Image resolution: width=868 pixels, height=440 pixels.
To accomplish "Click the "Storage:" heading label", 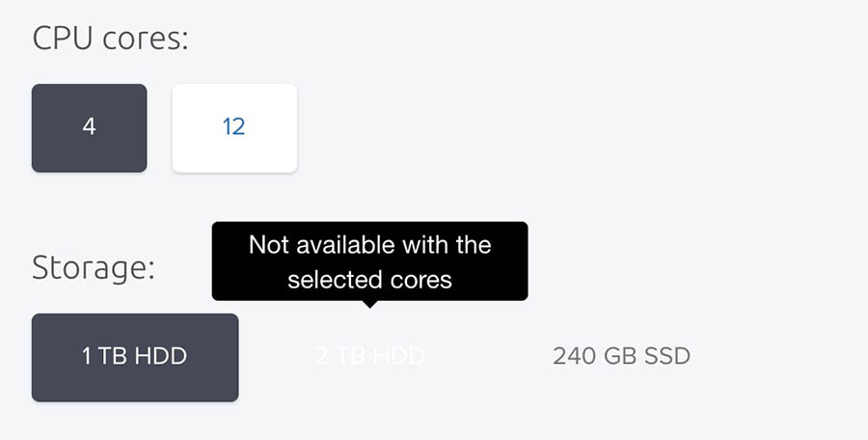I will click(x=93, y=267).
